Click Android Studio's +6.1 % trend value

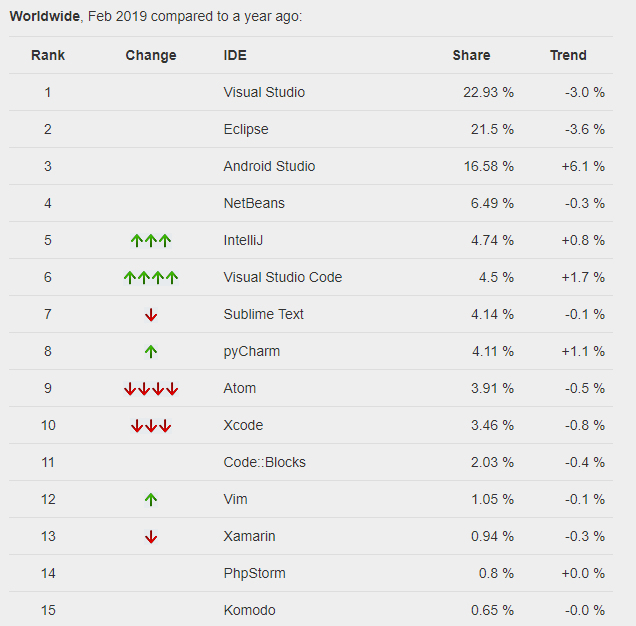(x=582, y=166)
